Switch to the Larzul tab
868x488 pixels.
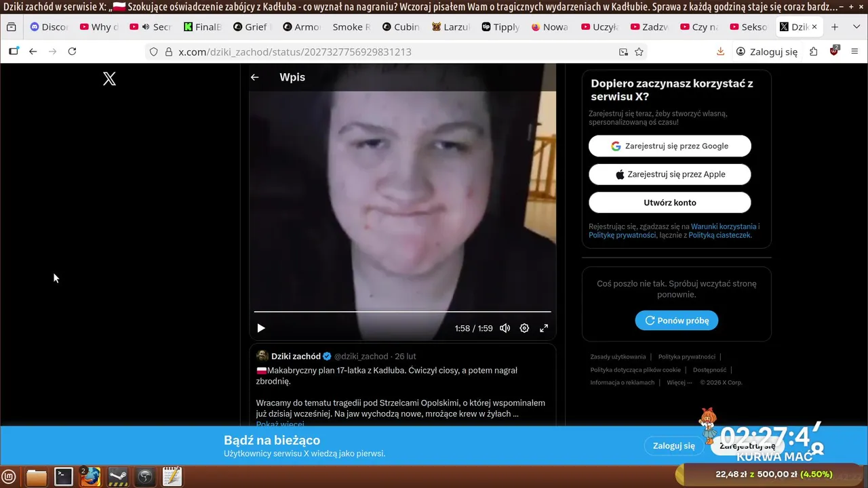451,27
